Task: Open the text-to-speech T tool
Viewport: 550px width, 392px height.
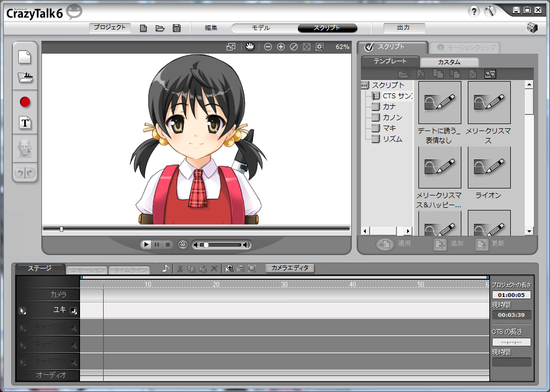Action: point(25,123)
